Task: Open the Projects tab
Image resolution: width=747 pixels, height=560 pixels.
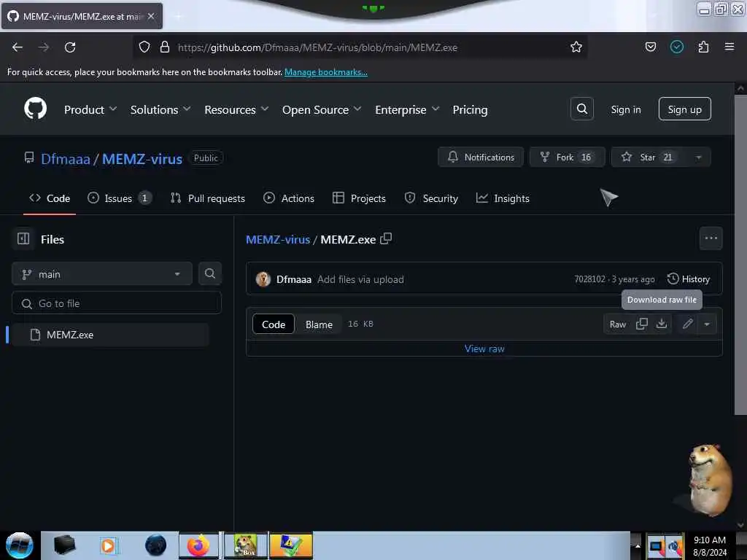Action: click(359, 198)
